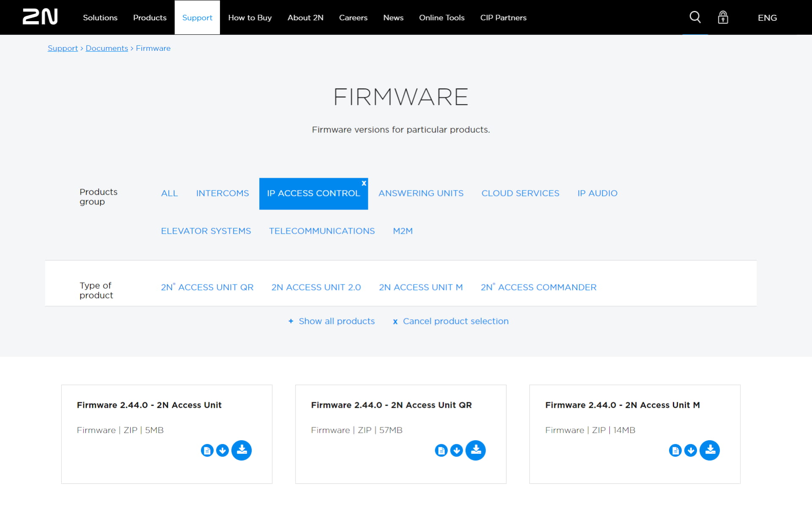Viewport: 812px width, 508px height.
Task: Filter by 2N Access Unit QR
Action: [x=207, y=287]
